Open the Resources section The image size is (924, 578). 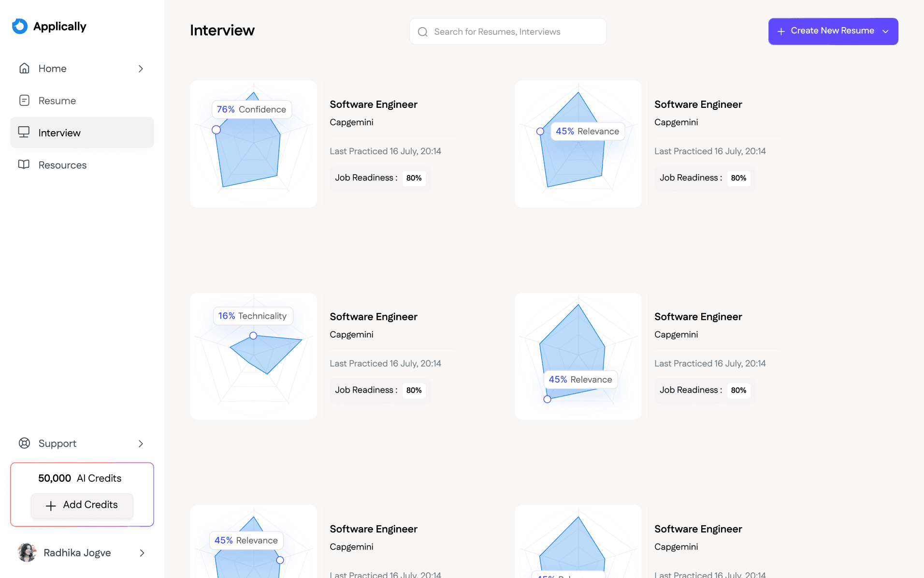tap(82, 165)
